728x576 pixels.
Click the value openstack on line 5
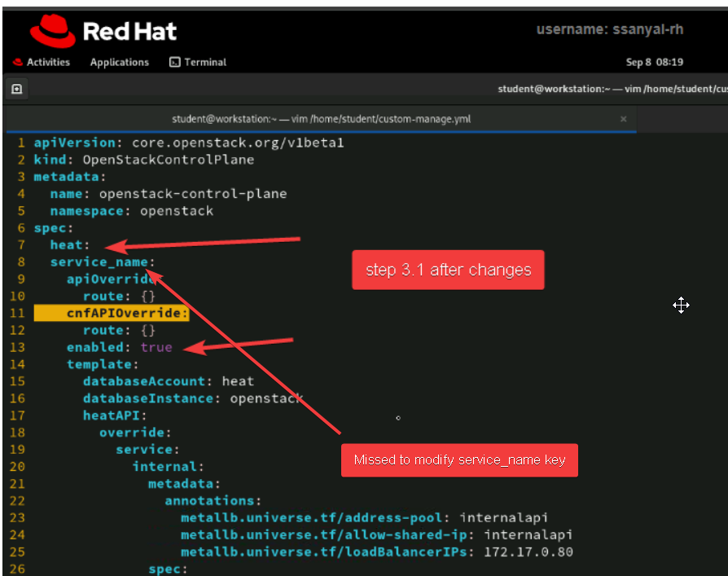[x=177, y=211]
